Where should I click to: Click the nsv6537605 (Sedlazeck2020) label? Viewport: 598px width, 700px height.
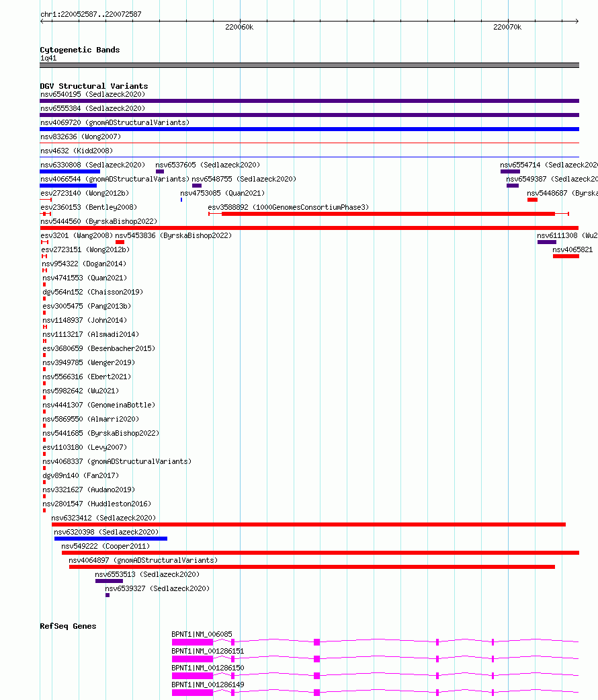[208, 165]
